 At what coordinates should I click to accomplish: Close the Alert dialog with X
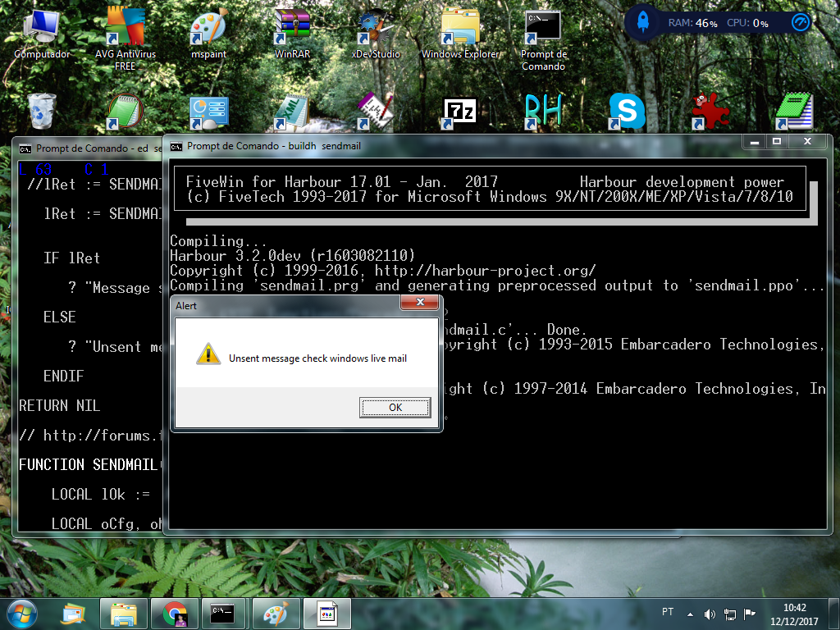tap(421, 304)
